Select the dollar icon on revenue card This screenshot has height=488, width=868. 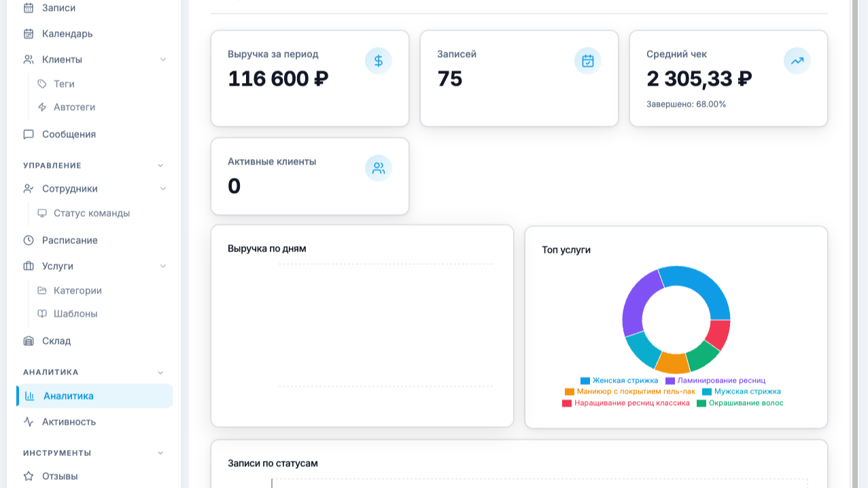pyautogui.click(x=378, y=60)
